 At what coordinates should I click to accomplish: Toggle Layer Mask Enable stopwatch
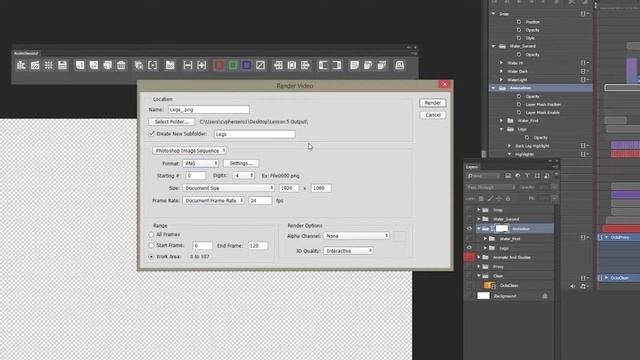pos(519,112)
